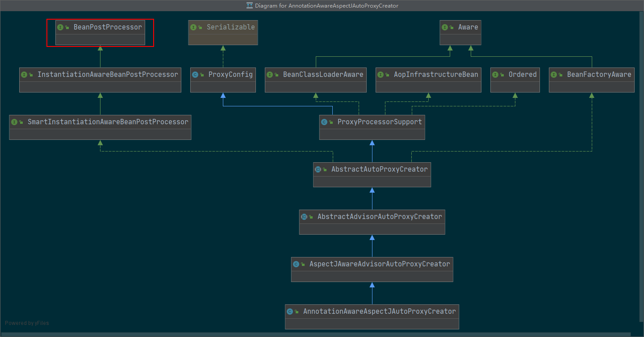
Task: Select the ProxyConfig label text
Action: coord(230,75)
